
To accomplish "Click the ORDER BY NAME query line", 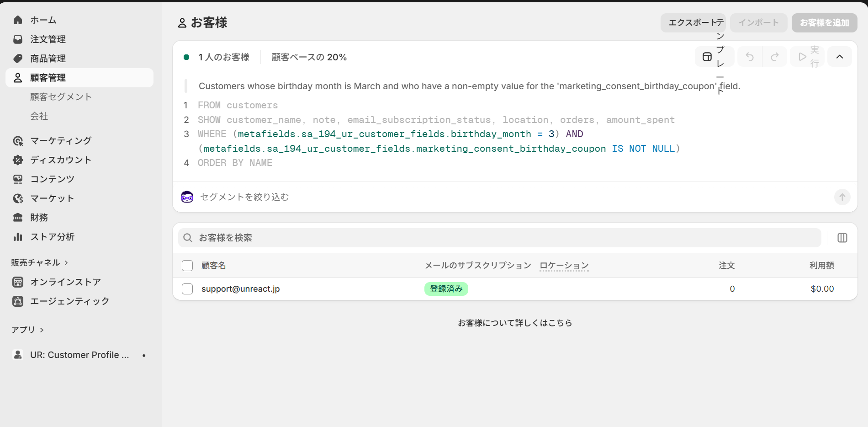I will tap(235, 163).
